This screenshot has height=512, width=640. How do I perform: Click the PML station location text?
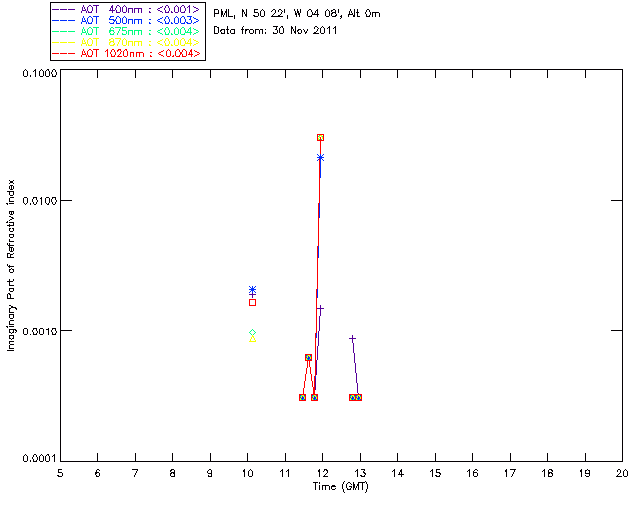click(x=297, y=14)
